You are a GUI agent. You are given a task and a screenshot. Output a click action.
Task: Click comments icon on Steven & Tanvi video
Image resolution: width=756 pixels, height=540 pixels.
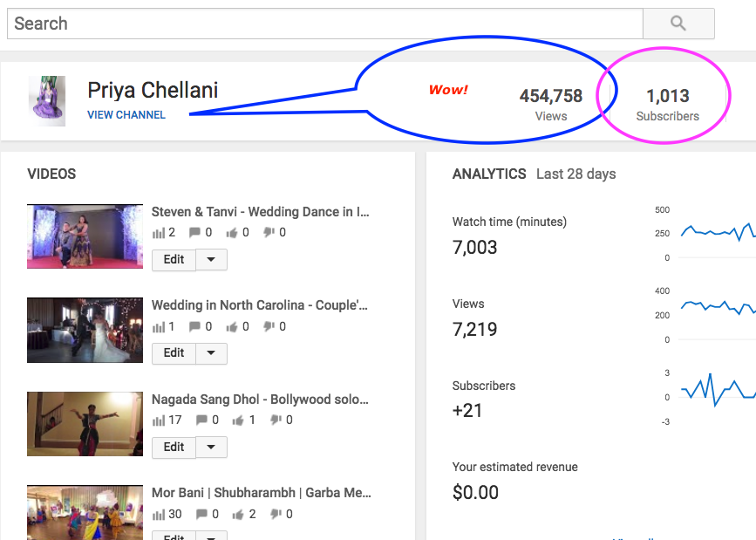[195, 233]
